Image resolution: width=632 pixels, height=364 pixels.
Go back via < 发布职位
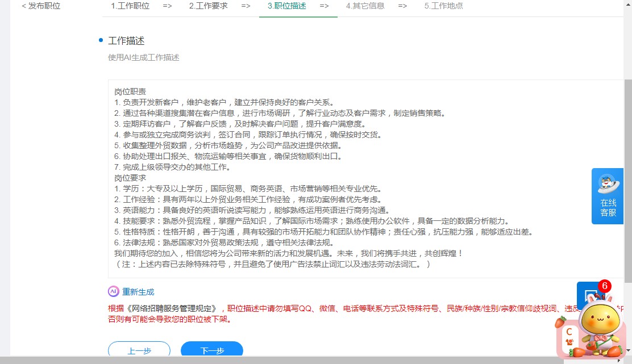click(41, 6)
